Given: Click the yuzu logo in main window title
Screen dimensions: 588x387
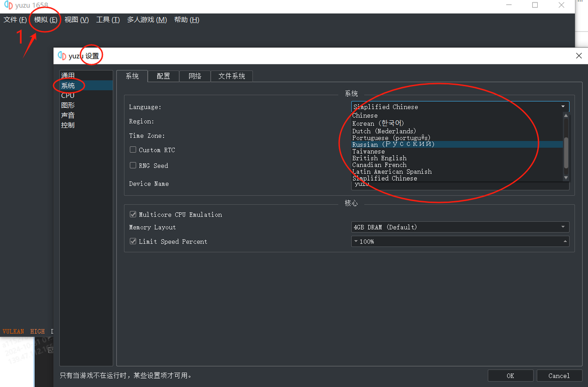Looking at the screenshot, I should [x=7, y=5].
